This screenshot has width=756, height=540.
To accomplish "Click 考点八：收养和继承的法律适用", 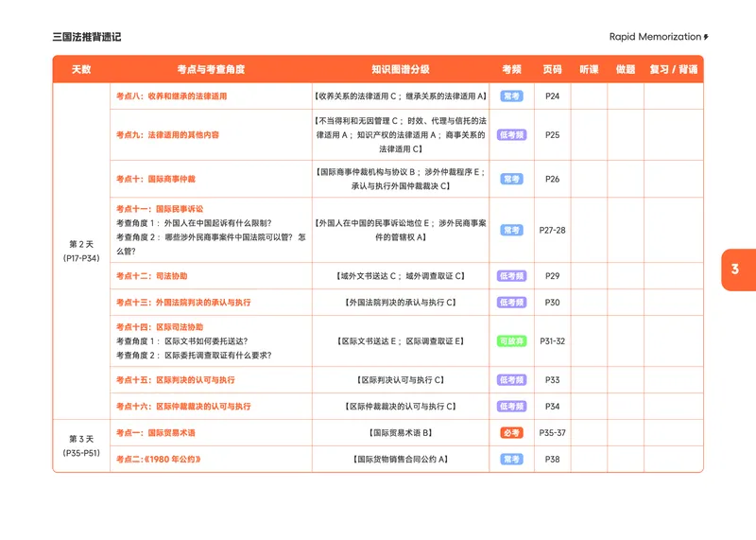I will (172, 96).
